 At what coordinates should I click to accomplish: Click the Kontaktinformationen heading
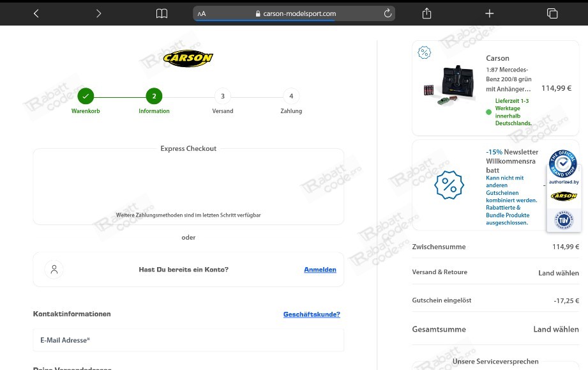tap(72, 314)
